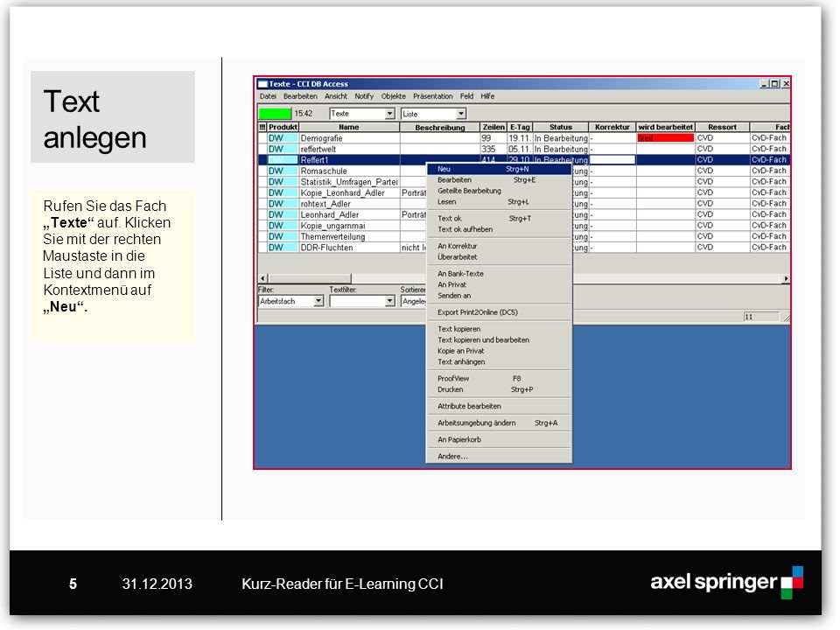Click the red wird bearbeitet cell
The width and height of the screenshot is (840, 630).
point(665,138)
